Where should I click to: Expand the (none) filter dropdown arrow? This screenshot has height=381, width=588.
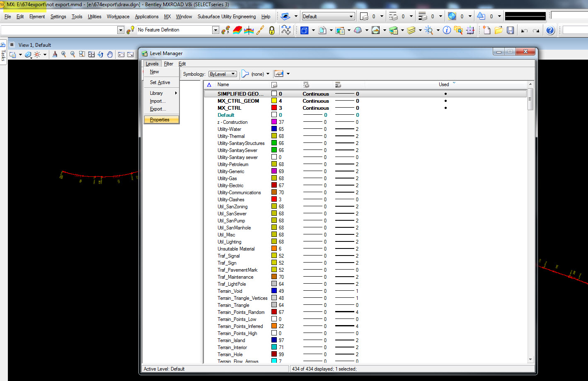click(x=268, y=74)
